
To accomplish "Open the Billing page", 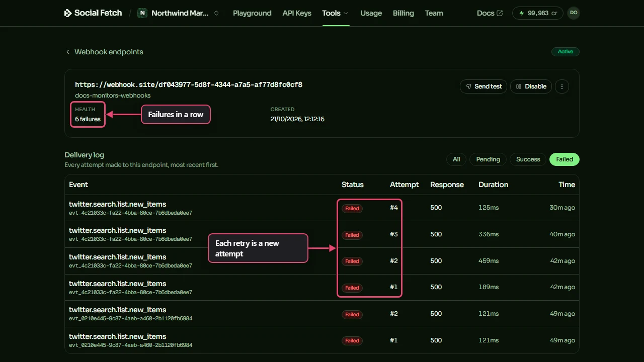I will 404,13.
